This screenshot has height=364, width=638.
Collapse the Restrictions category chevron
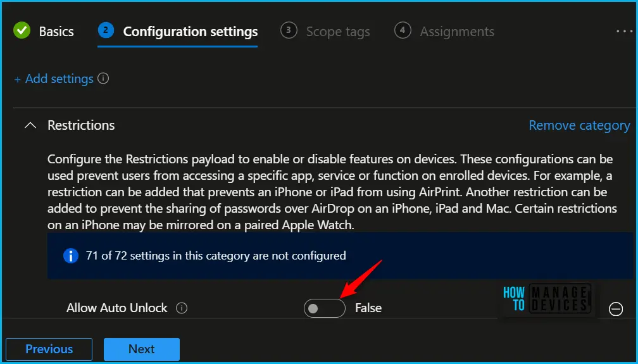coord(30,125)
